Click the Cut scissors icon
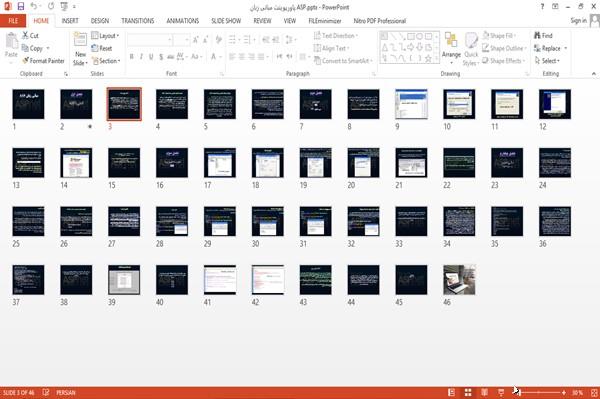The height and width of the screenshot is (399, 600). (x=25, y=35)
